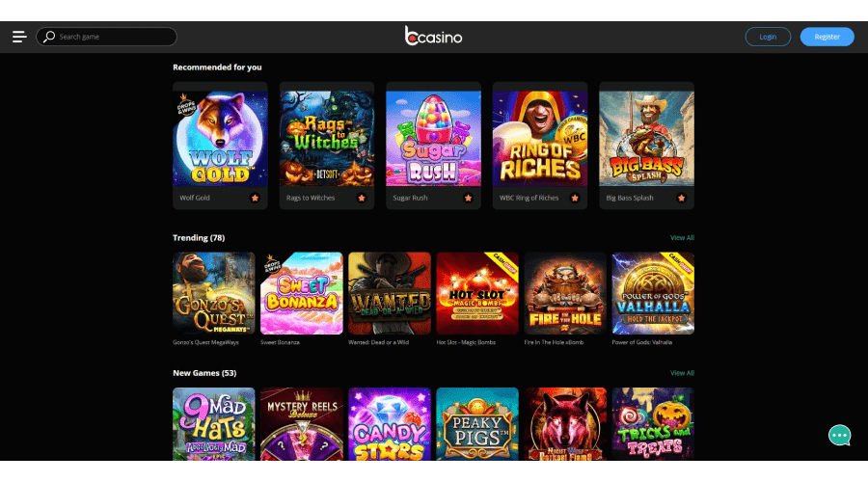This screenshot has width=868, height=482.
Task: Toggle favorite star for Sugar Rush
Action: point(468,199)
